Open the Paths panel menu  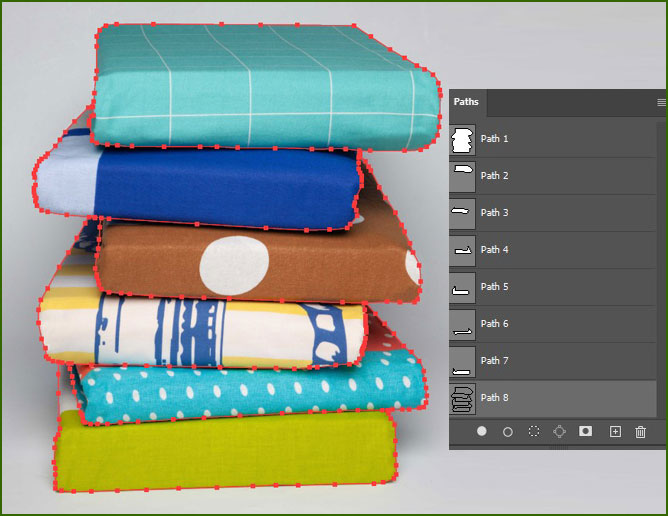(661, 102)
